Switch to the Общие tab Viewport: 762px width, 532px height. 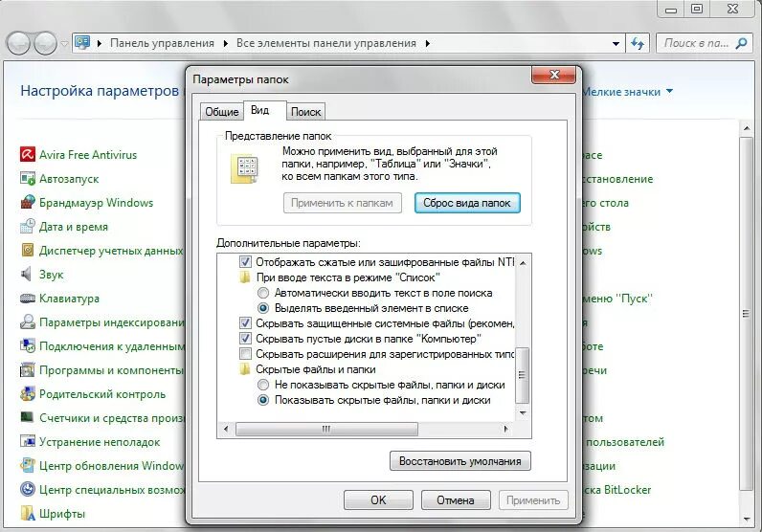click(221, 112)
